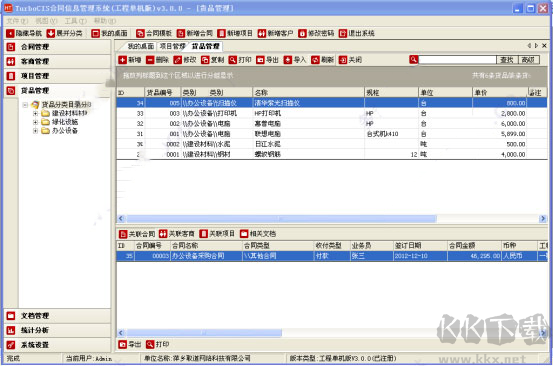Click the 关闭 button in goods toolbar
The width and height of the screenshot is (553, 366).
coord(350,60)
